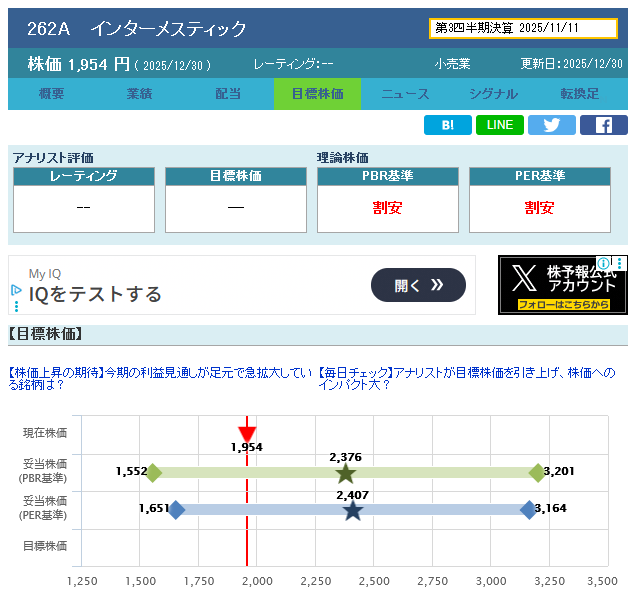Share the page via LINE button
The width and height of the screenshot is (642, 597).
tap(499, 125)
